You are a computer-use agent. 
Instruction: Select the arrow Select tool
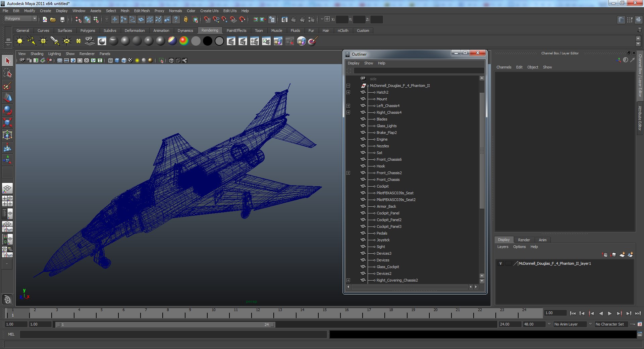click(x=7, y=61)
